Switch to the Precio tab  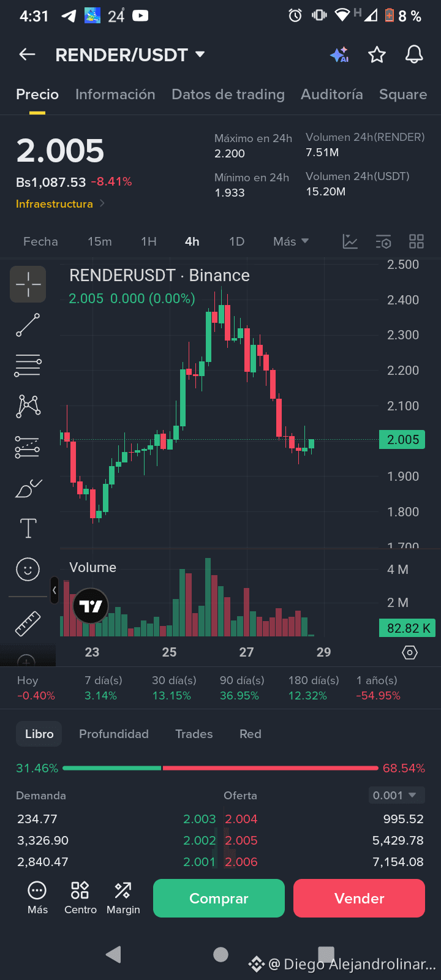(x=37, y=94)
